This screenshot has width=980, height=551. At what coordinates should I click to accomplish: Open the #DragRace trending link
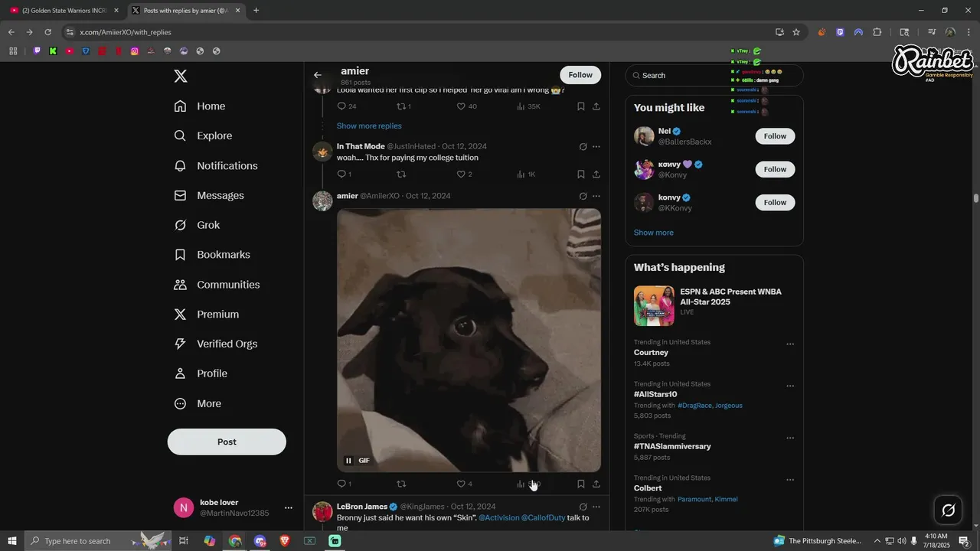point(694,406)
